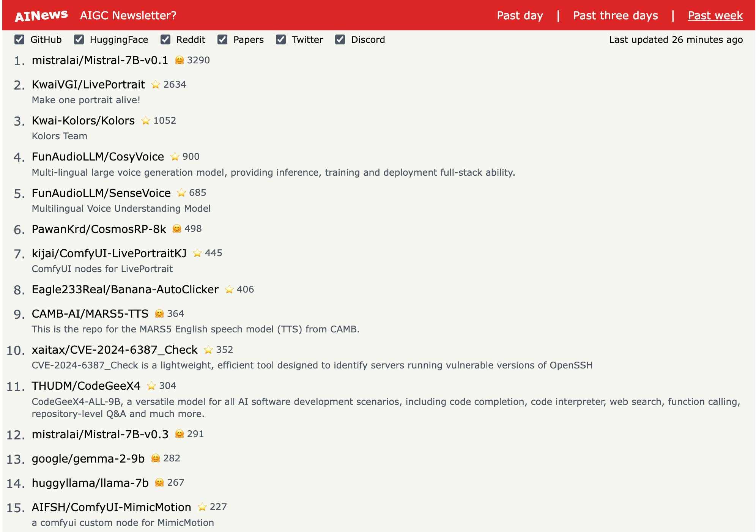Open FunAudioLLM/CosyVoice link
The image size is (756, 532).
[x=98, y=157]
